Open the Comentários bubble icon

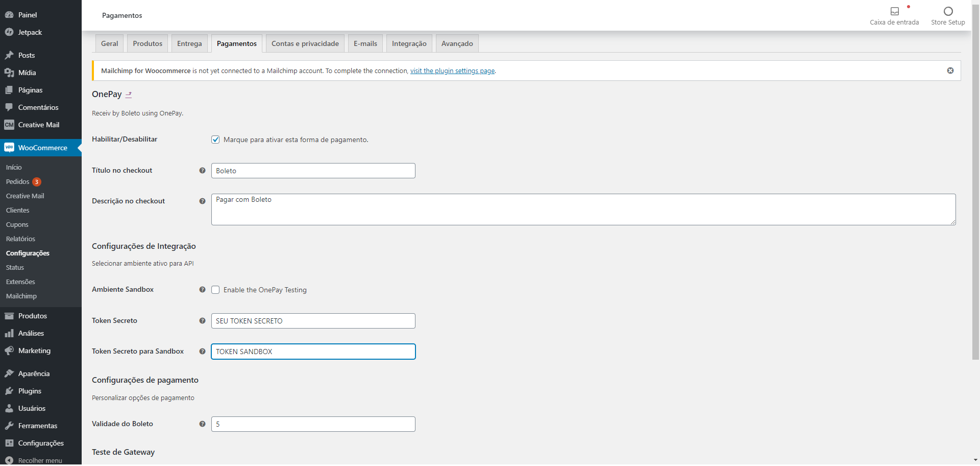pyautogui.click(x=9, y=107)
